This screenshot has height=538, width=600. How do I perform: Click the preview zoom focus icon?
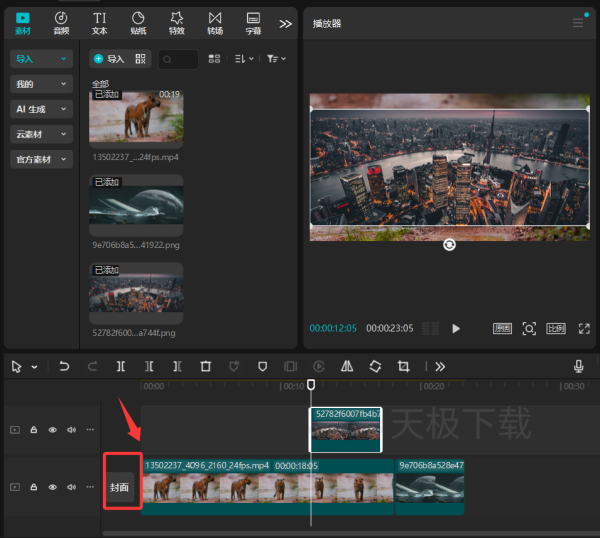tap(529, 328)
